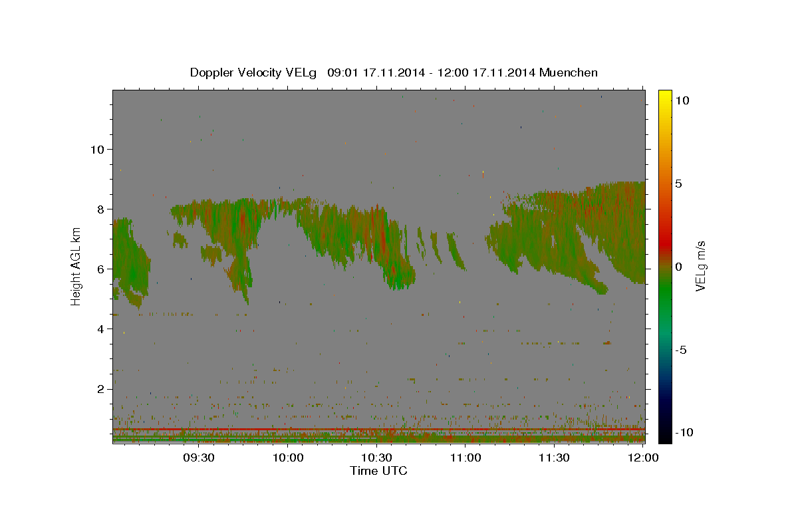Select the 11:00 time tick label
This screenshot has height=532, width=798.
(x=465, y=458)
